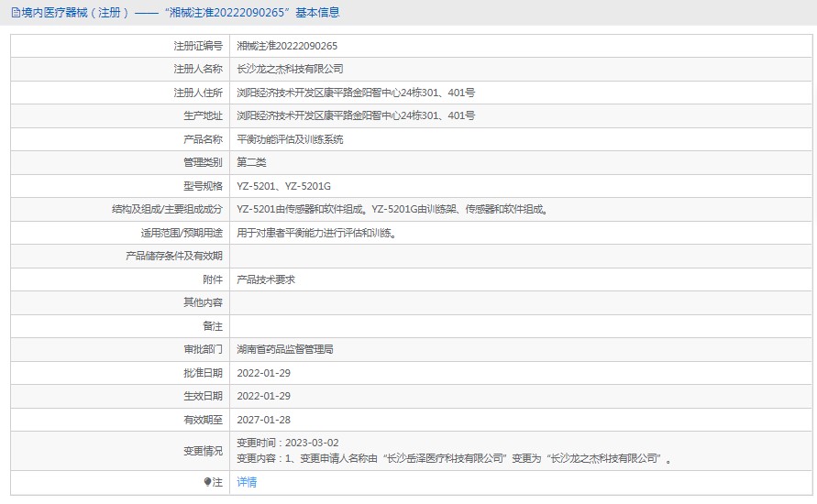This screenshot has height=504, width=817.
Task: Click the bulb icon beside 注 label
Action: [207, 482]
